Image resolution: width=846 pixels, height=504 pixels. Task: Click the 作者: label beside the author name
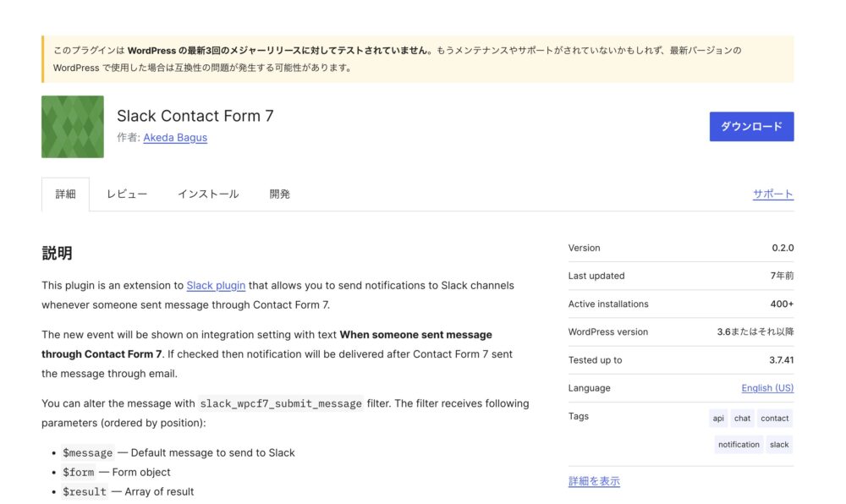tap(129, 138)
